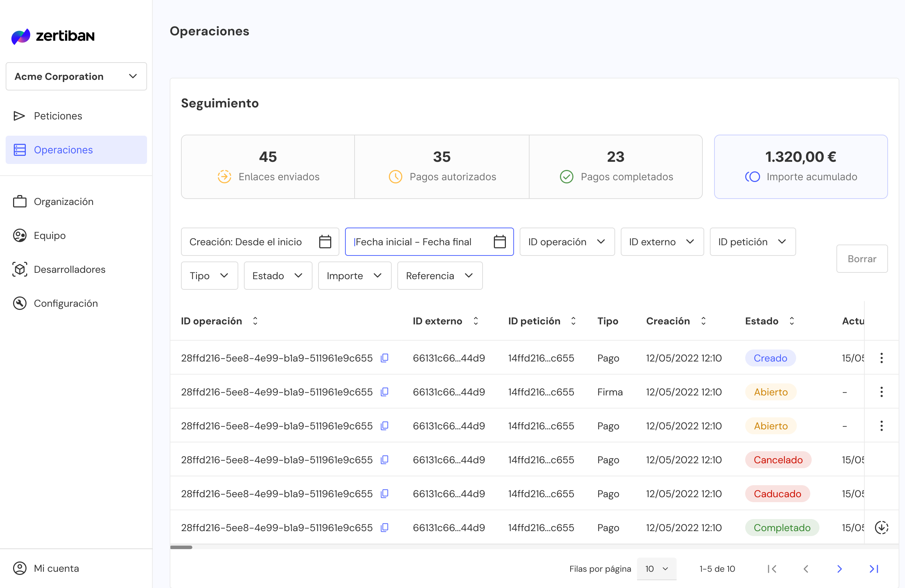Open the Estado filter dropdown
This screenshot has width=905, height=588.
coord(278,276)
